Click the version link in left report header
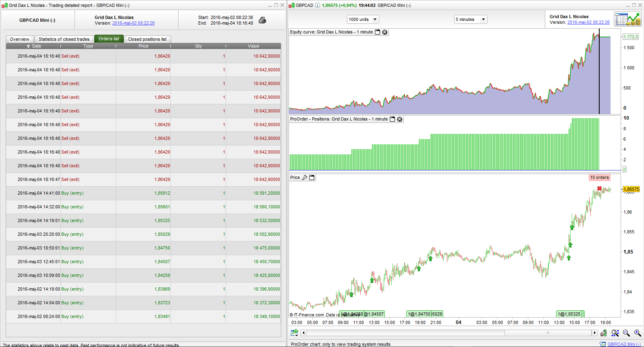Viewport: 644px width, 347px height. tap(133, 23)
